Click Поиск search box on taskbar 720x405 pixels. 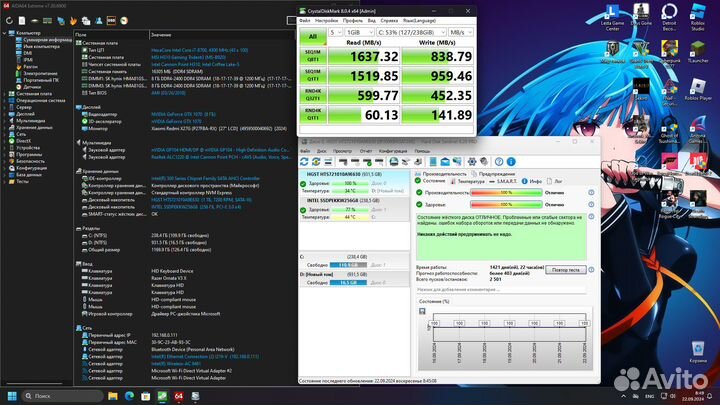click(62, 396)
